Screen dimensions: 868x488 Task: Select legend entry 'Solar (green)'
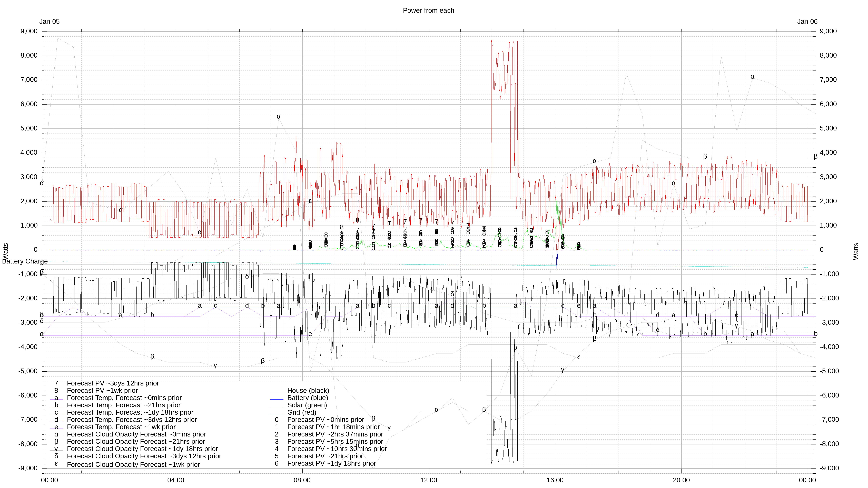point(307,405)
